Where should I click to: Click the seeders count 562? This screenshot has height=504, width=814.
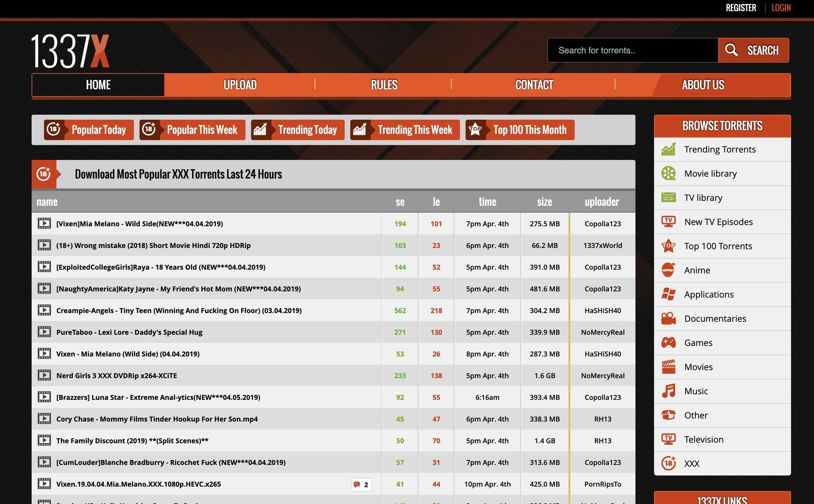click(x=400, y=310)
